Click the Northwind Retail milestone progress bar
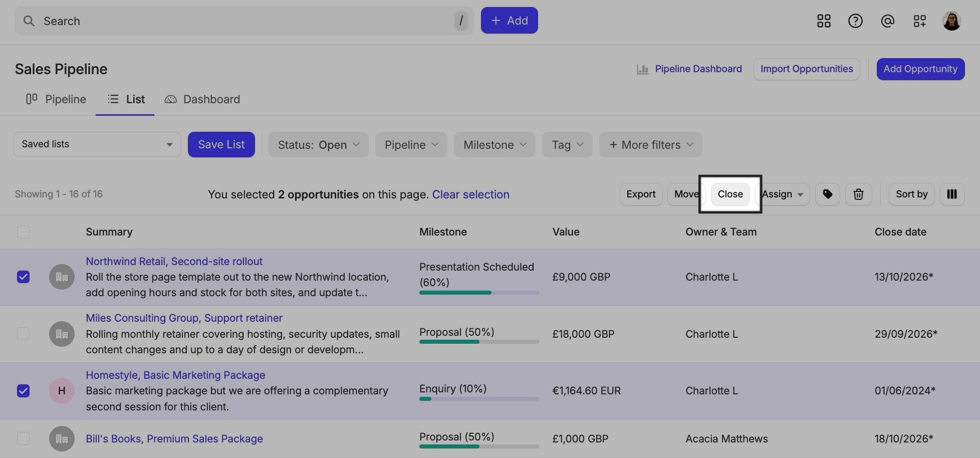980x458 pixels. point(479,293)
